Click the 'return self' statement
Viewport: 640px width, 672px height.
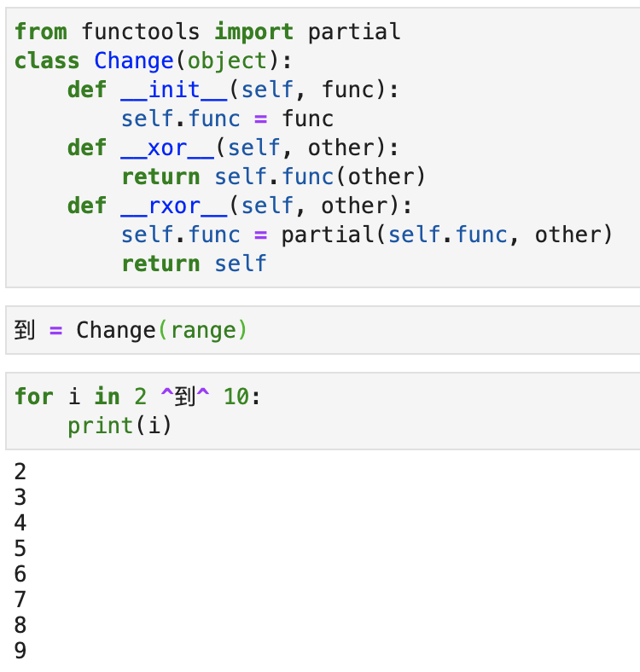(x=194, y=264)
